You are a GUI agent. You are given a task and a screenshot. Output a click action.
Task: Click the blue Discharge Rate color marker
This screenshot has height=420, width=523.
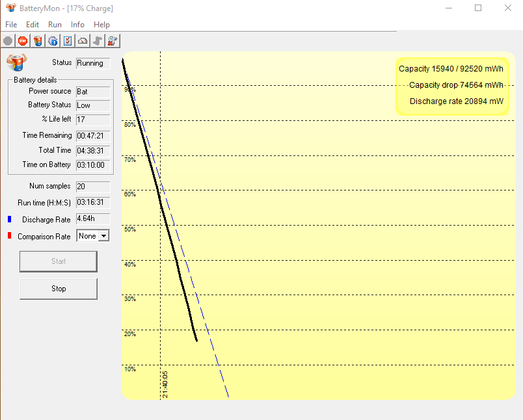[x=9, y=220]
